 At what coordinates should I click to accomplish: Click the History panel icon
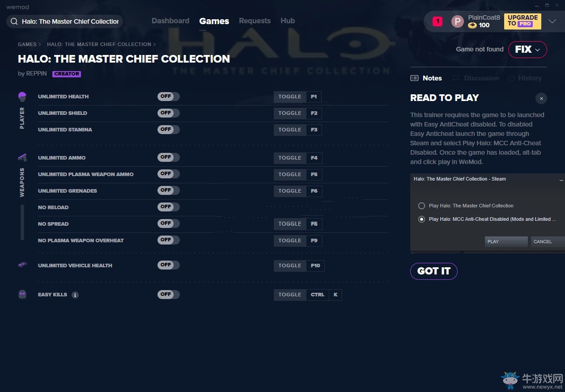click(511, 78)
